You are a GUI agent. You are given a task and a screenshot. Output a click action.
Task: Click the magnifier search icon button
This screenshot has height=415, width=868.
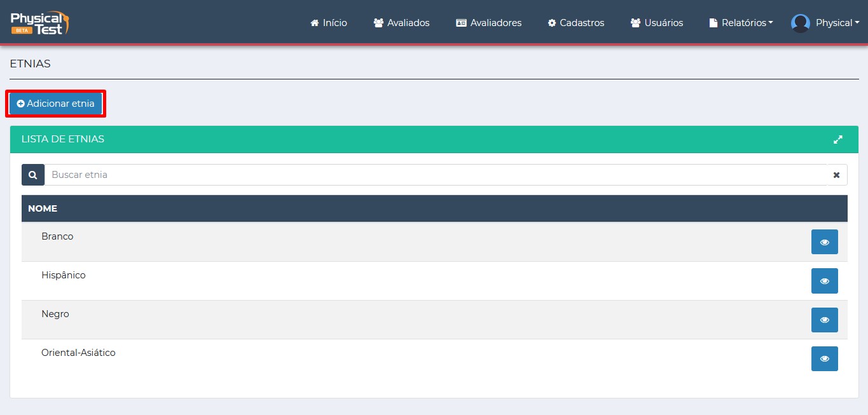coord(33,175)
